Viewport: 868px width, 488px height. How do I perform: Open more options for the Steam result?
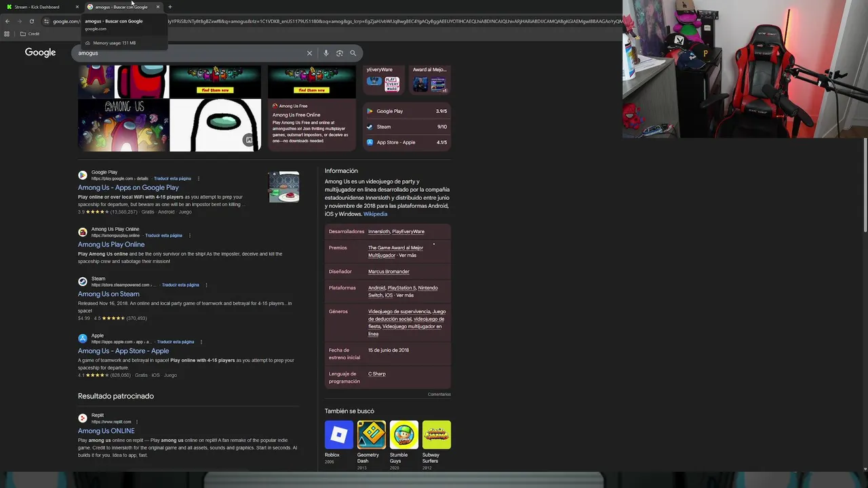[206, 285]
